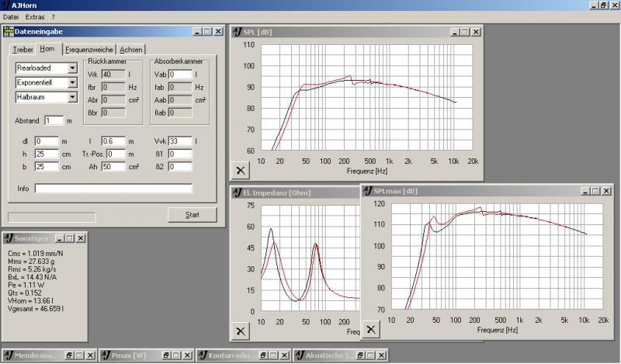Open the Achsen tab
The height and width of the screenshot is (364, 621).
pyautogui.click(x=130, y=50)
